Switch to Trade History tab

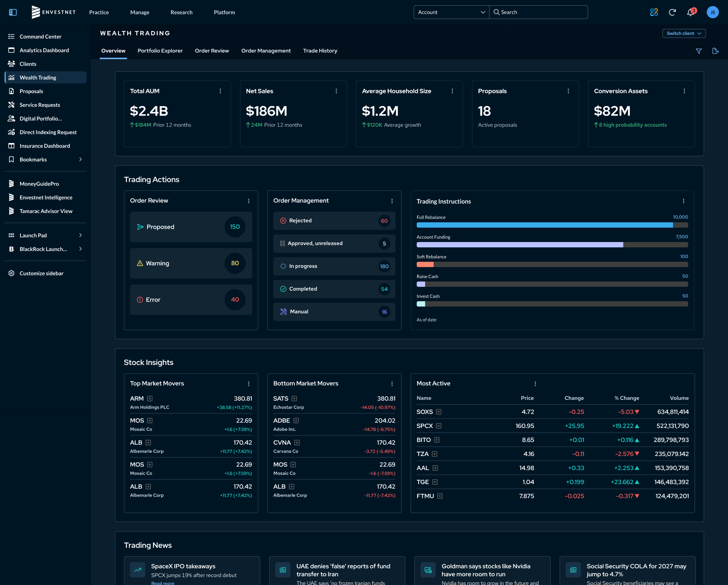pos(320,51)
